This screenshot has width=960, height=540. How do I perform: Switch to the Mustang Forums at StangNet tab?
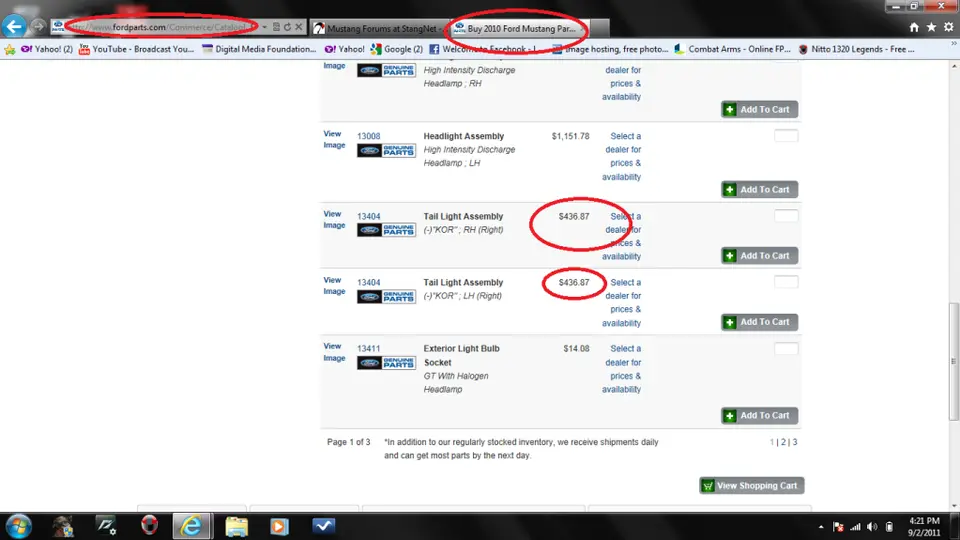[x=380, y=28]
